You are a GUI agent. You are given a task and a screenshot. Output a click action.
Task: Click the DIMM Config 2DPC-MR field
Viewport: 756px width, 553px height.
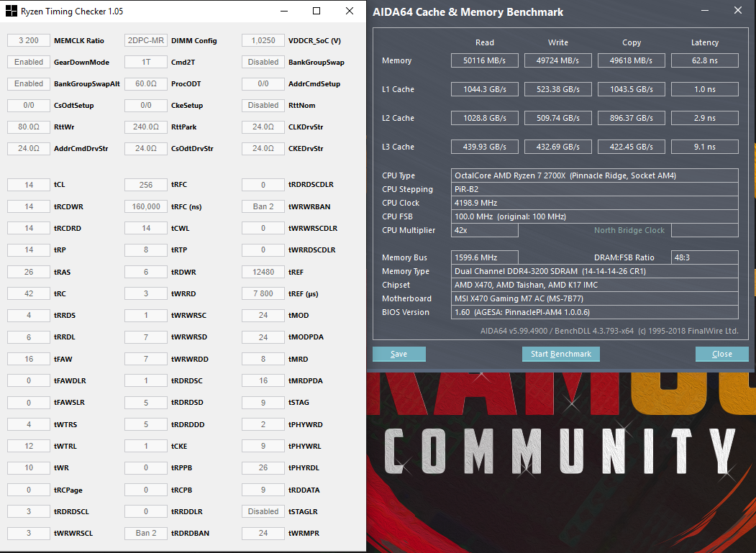[x=145, y=40]
